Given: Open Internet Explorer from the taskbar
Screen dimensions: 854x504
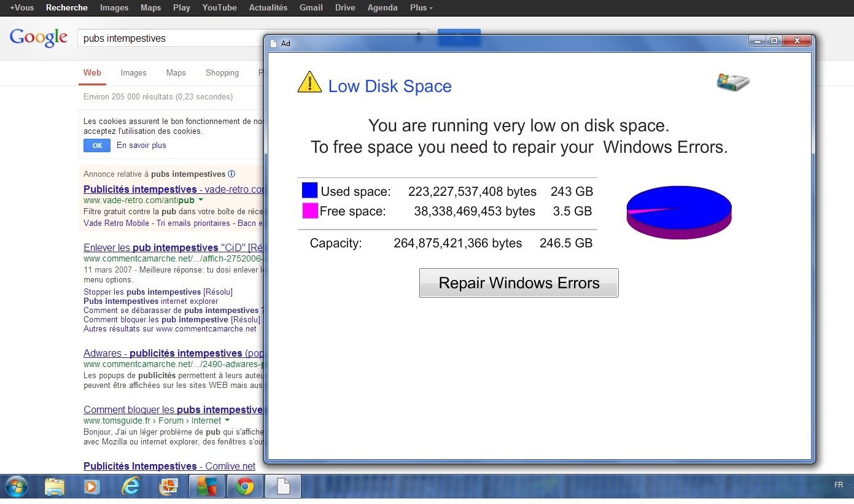Looking at the screenshot, I should [130, 487].
